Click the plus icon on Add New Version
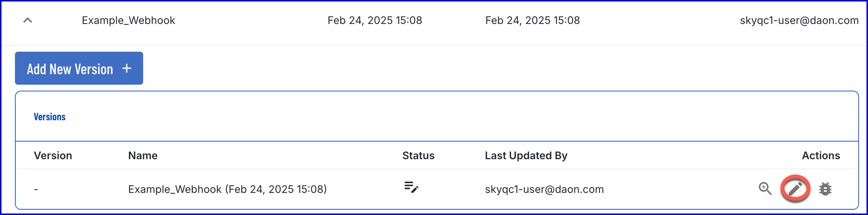The image size is (868, 215). point(127,68)
